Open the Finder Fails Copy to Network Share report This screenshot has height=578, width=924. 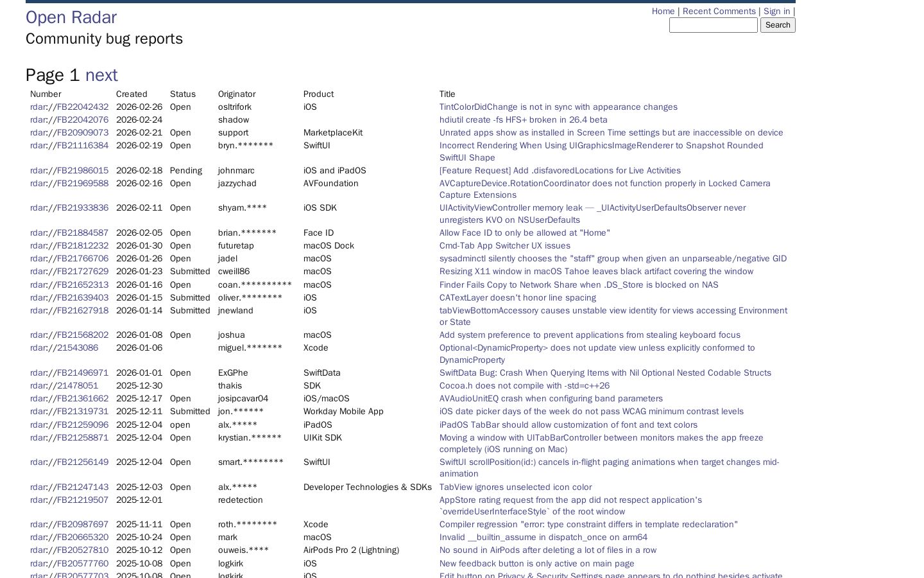tap(579, 285)
